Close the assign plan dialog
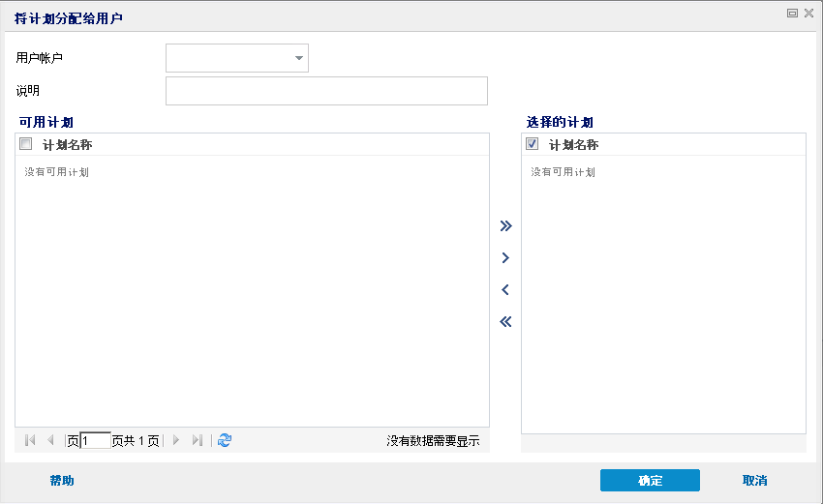 (808, 14)
